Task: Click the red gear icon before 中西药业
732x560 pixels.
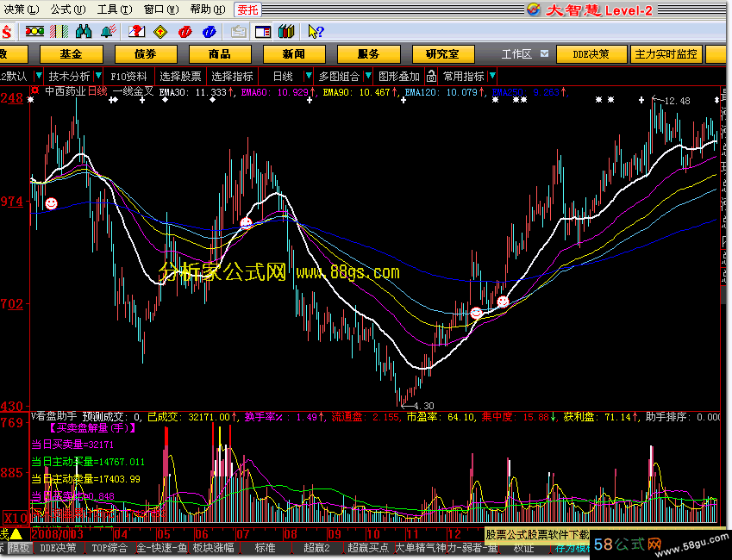Action: pyautogui.click(x=35, y=91)
